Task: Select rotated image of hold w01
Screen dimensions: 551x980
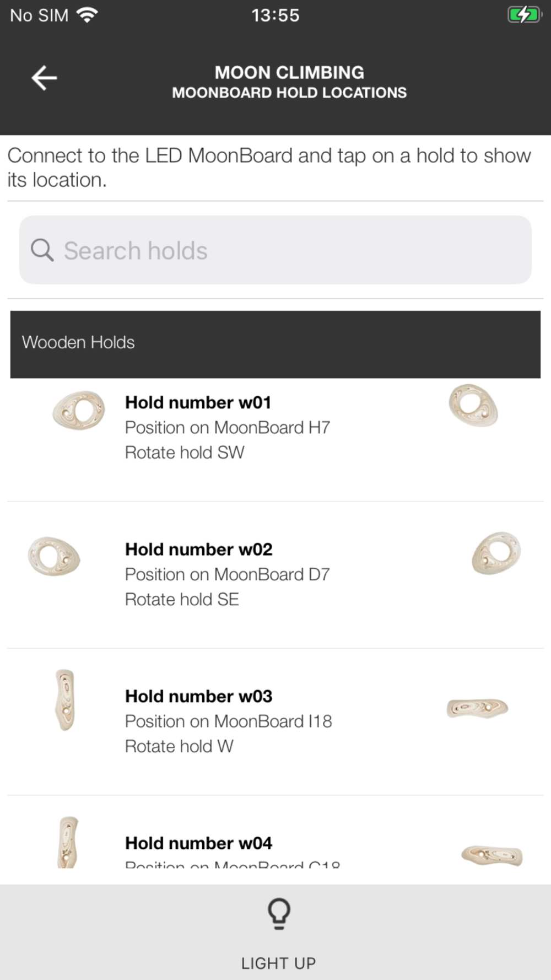Action: point(473,406)
